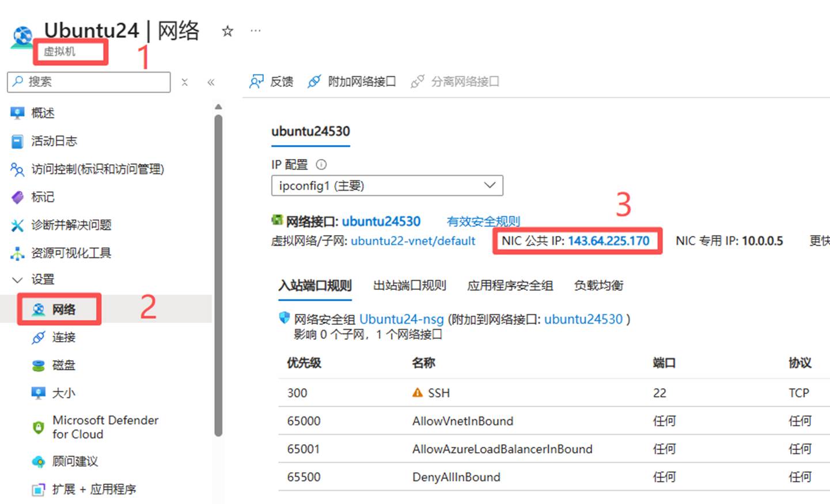Switch to 出站端口规则 tab
Screen dimensions: 830x504
[410, 286]
